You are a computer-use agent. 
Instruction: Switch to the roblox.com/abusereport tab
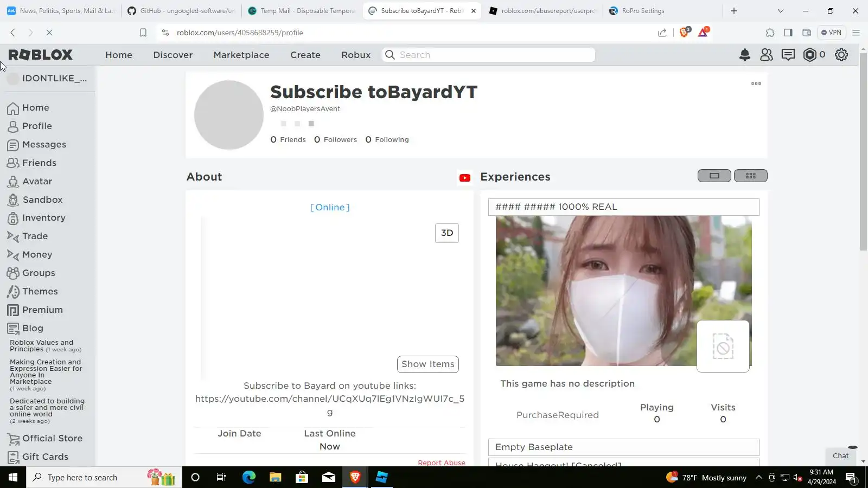pos(542,11)
